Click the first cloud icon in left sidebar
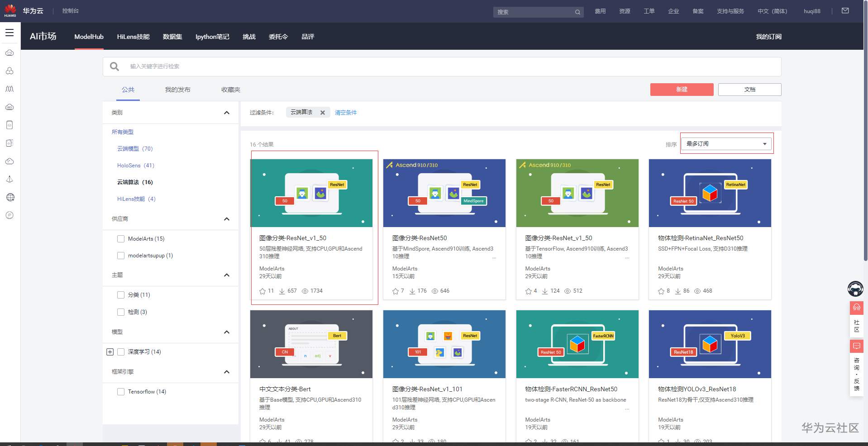The height and width of the screenshot is (446, 868). 10,53
